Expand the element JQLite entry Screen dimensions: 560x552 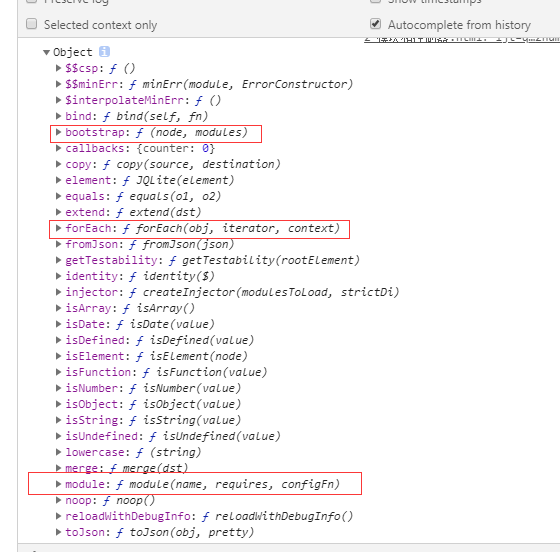[59, 180]
